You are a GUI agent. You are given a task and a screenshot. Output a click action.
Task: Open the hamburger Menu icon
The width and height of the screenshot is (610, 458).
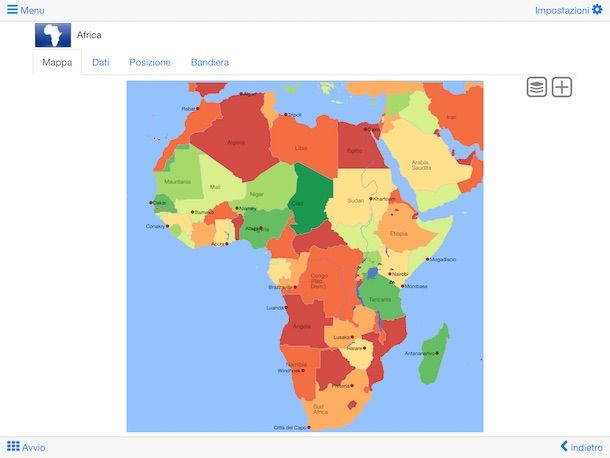click(12, 10)
